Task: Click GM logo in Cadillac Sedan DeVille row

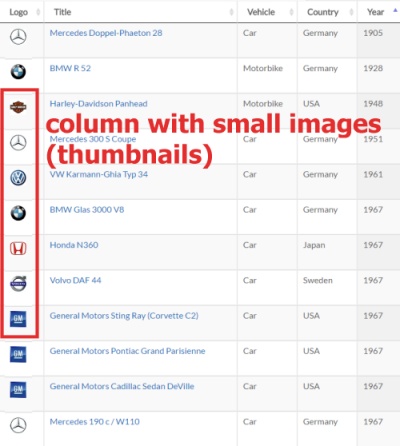Action: (18, 390)
